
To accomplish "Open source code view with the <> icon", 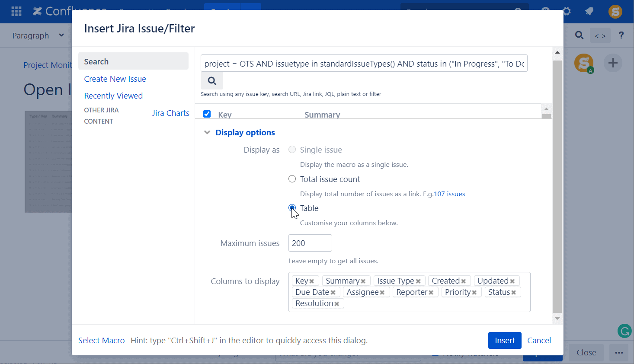I will 600,35.
